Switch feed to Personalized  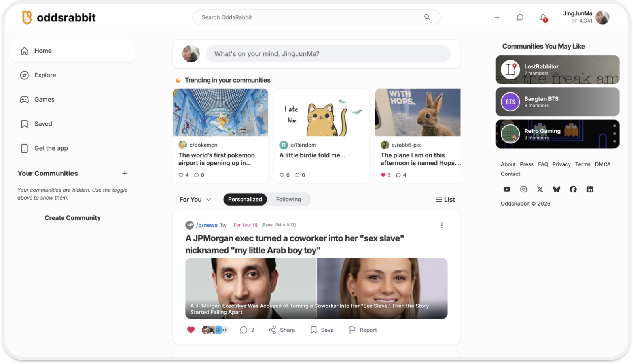[x=245, y=200]
